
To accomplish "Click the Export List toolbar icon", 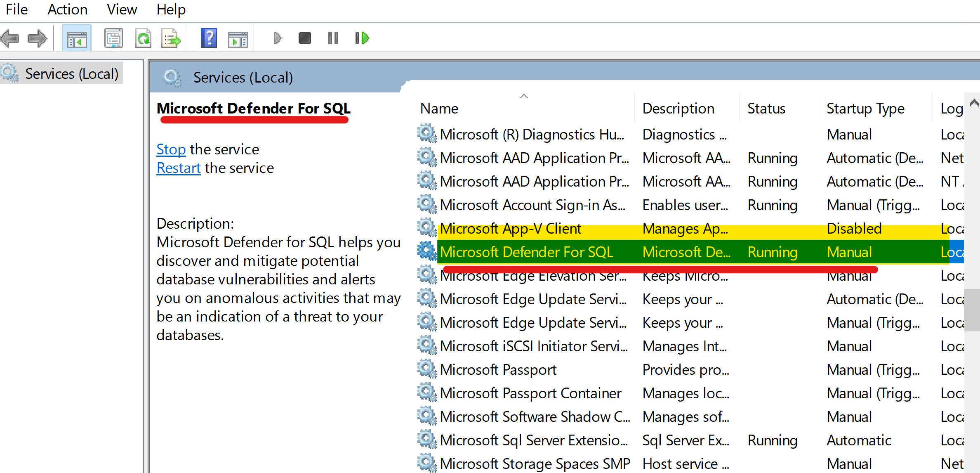I will pyautogui.click(x=171, y=38).
